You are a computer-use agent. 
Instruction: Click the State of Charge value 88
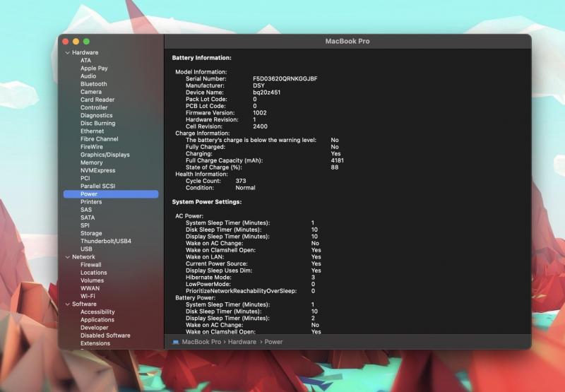334,167
